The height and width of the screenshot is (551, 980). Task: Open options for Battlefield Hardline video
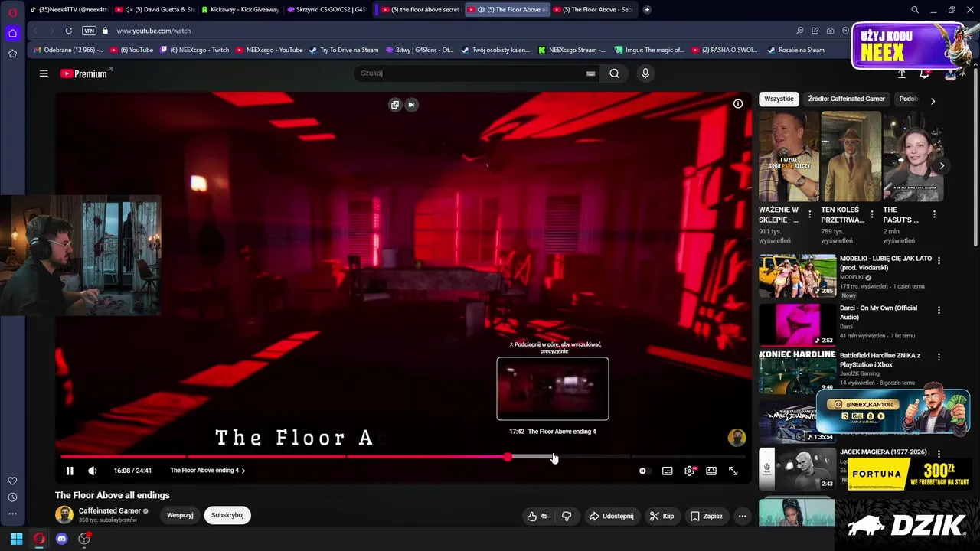939,357
